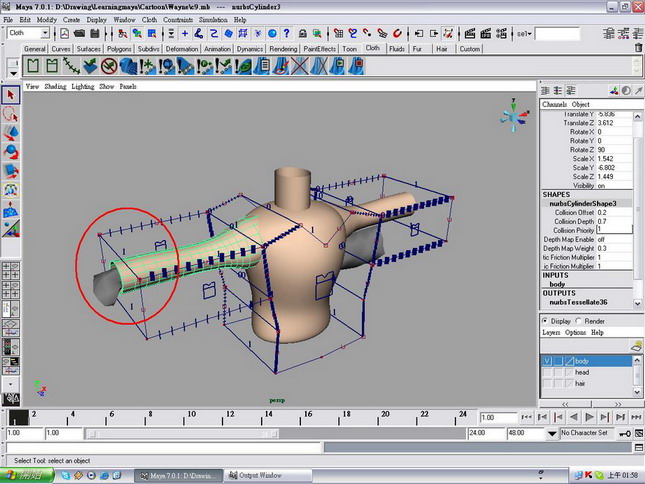Go to start of playback range
The width and height of the screenshot is (645, 484).
click(x=527, y=417)
